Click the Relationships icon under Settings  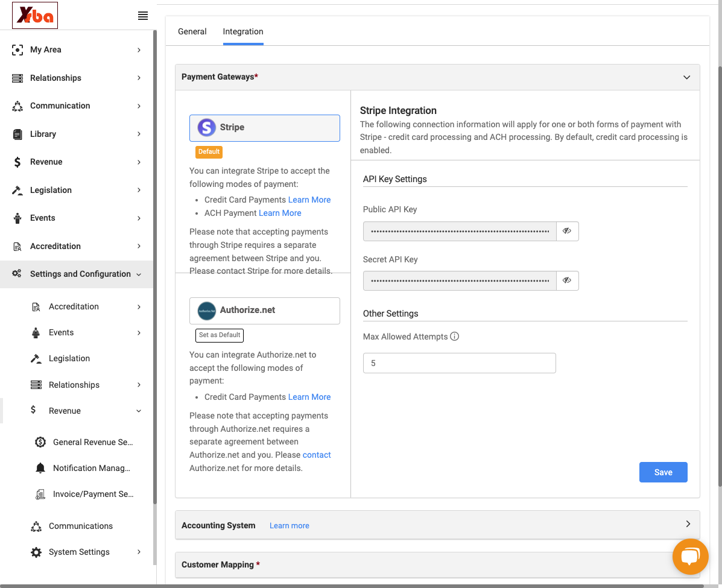pos(36,385)
